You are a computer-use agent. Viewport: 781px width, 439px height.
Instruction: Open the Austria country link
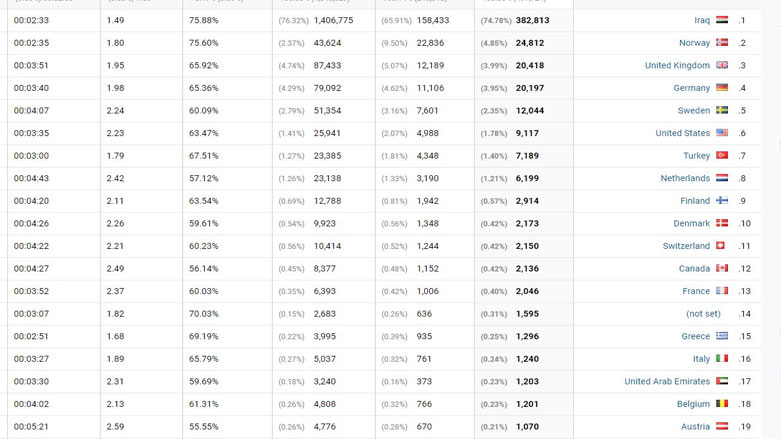click(695, 426)
